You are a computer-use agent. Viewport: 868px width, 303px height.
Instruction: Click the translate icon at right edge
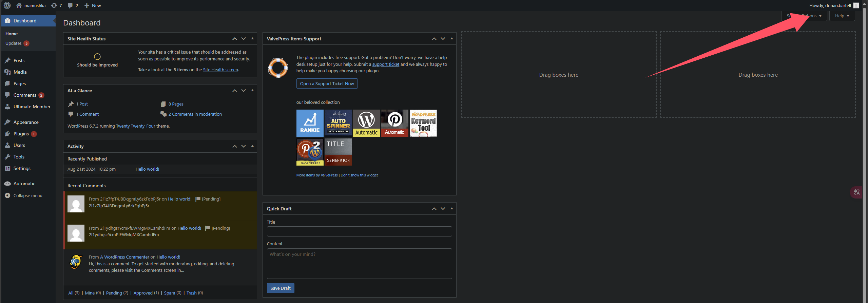coord(856,192)
